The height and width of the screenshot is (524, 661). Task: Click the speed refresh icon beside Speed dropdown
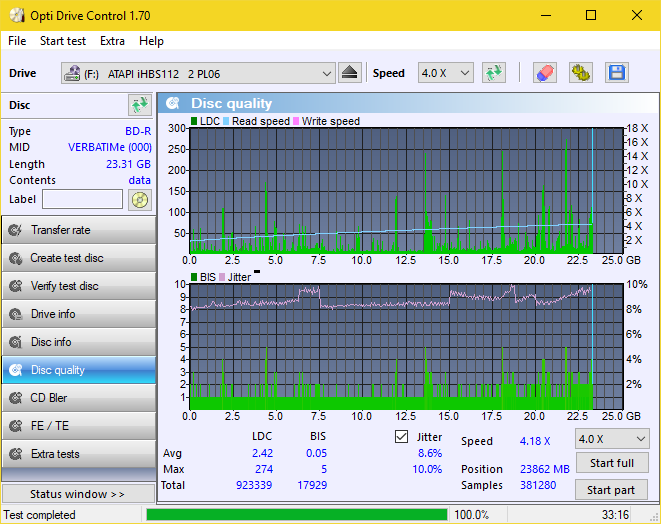point(494,73)
